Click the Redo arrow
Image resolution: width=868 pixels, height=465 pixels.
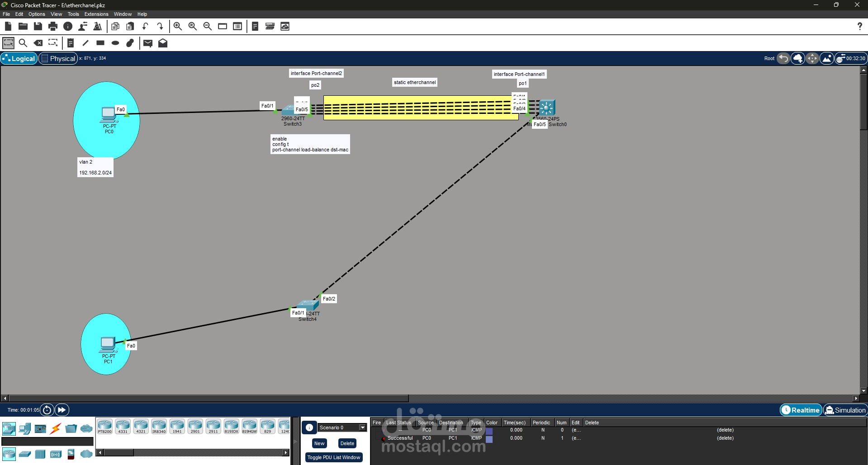tap(160, 26)
